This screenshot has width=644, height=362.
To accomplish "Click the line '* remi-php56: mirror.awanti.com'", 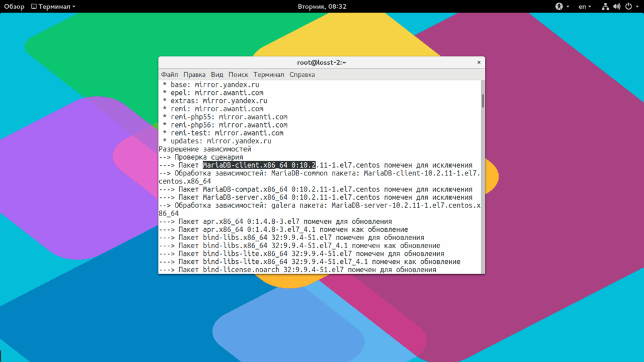I will (225, 125).
